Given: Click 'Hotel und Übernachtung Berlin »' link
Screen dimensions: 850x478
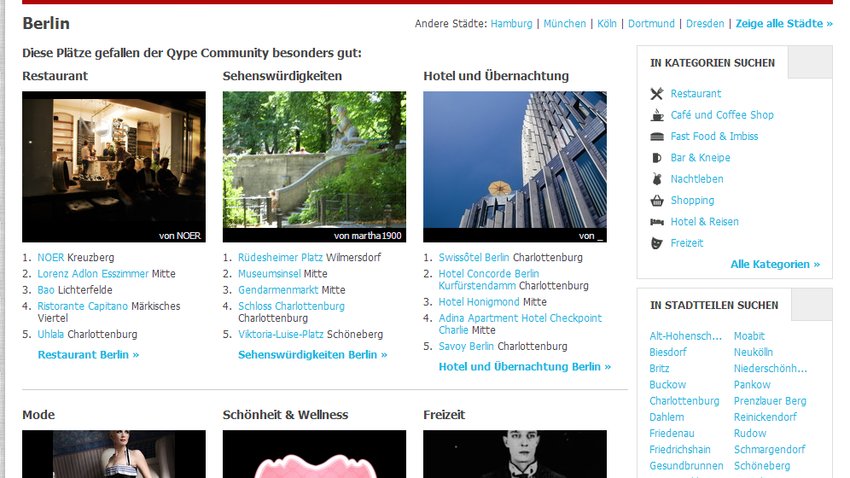Looking at the screenshot, I should [x=525, y=367].
